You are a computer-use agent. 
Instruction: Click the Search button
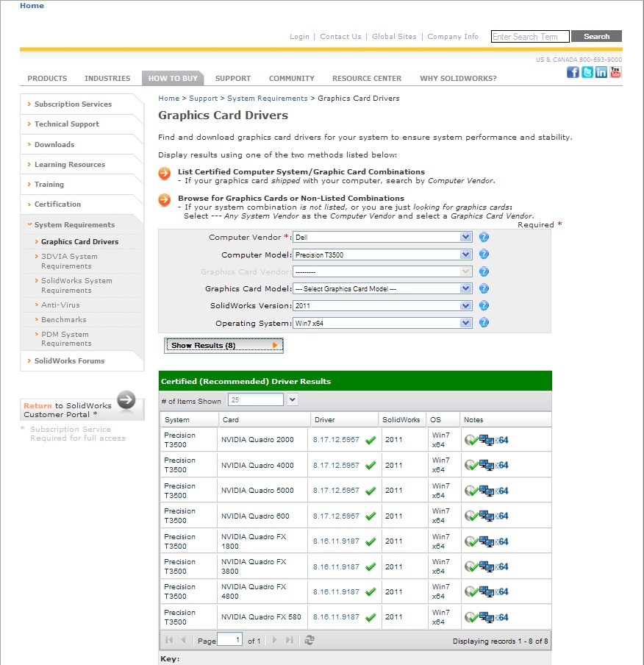pos(596,36)
